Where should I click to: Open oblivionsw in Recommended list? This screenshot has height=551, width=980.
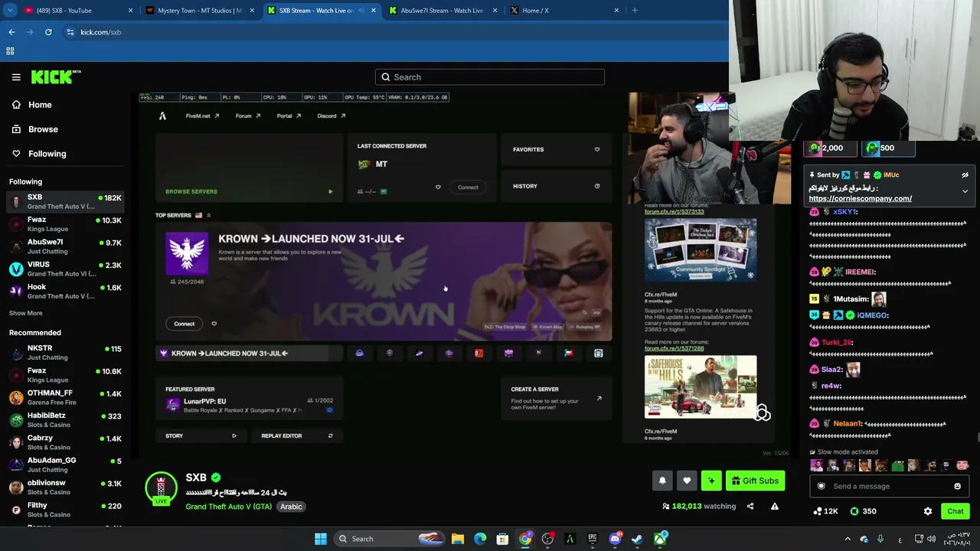pyautogui.click(x=65, y=487)
